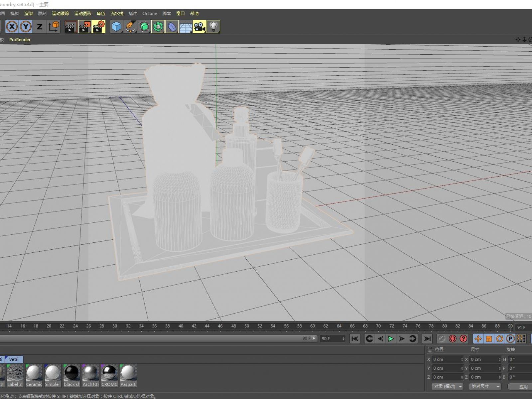Select the Paspartu material
Image resolution: width=532 pixels, height=399 pixels.
point(128,376)
